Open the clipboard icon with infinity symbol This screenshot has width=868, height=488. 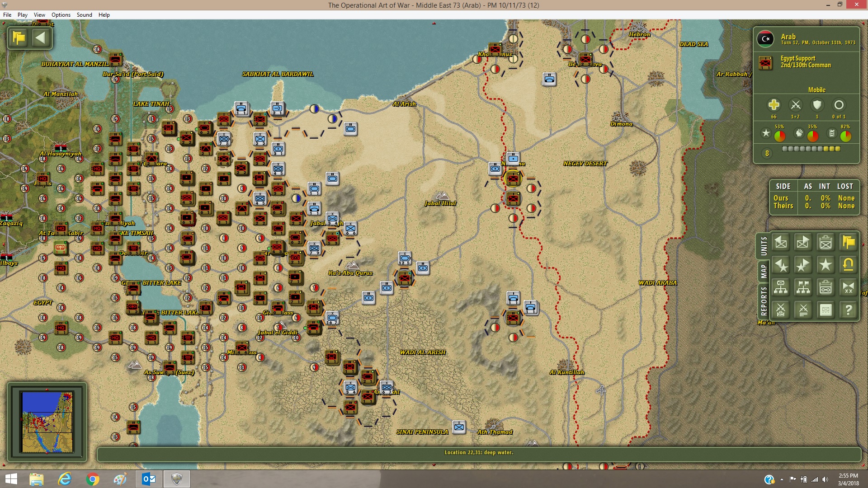tap(826, 287)
